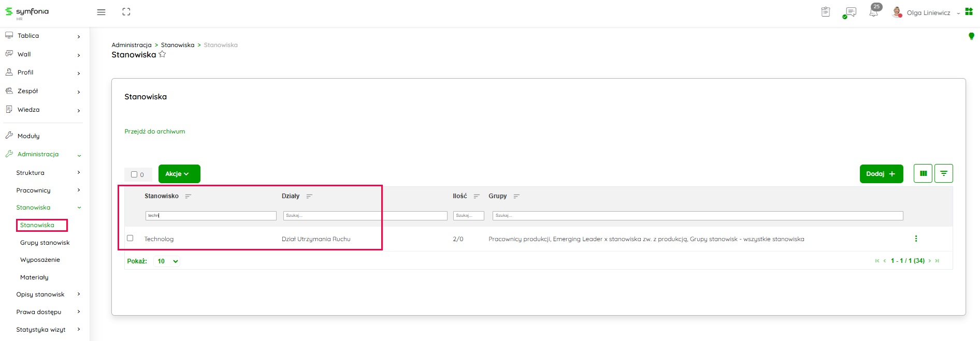Open the chat messages icon
The image size is (980, 341).
click(850, 12)
